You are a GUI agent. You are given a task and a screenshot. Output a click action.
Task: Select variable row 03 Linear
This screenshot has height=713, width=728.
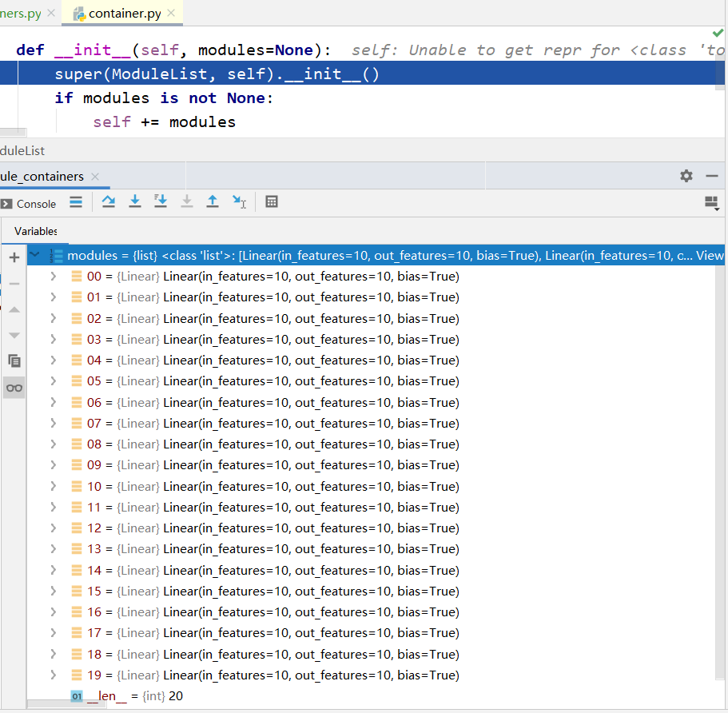[x=372, y=340]
